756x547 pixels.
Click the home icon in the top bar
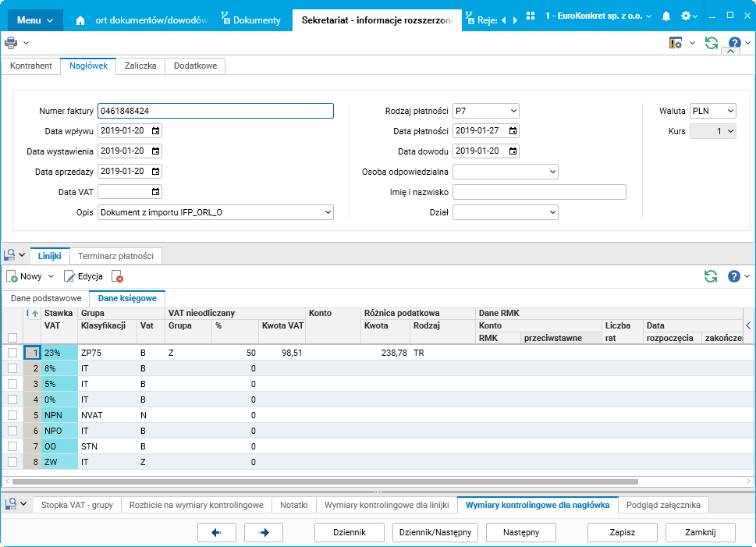[80, 20]
